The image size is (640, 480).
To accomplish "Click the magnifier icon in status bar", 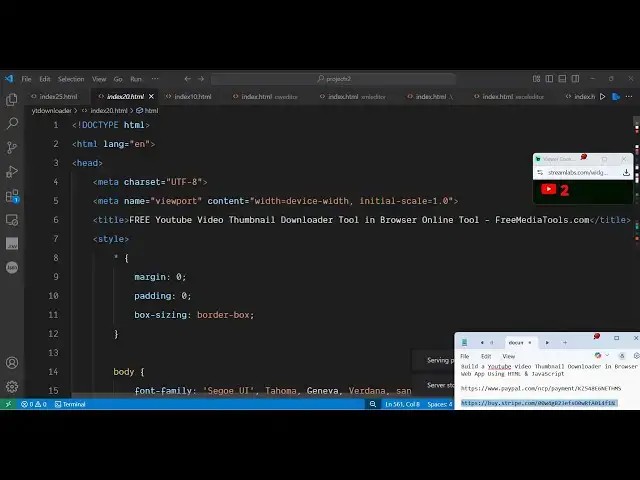I will [373, 404].
